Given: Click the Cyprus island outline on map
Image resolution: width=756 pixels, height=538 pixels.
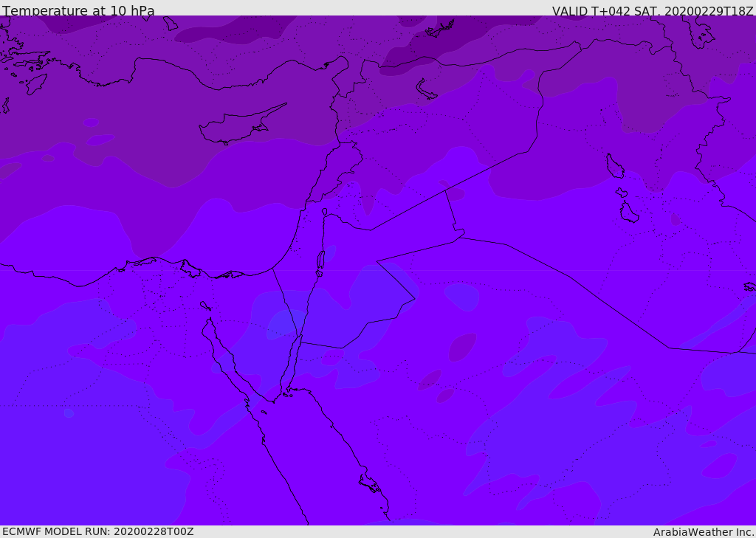Looking at the screenshot, I should [243, 124].
